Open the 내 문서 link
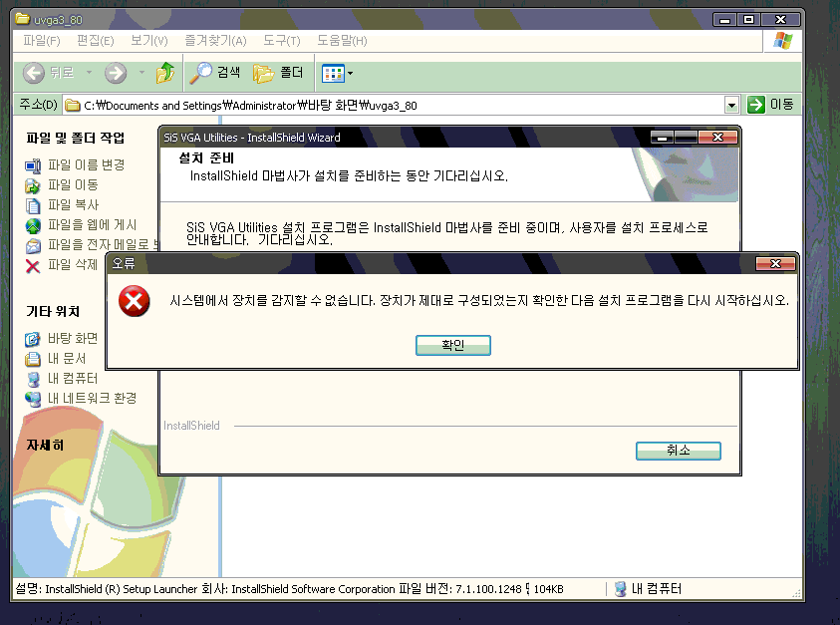Viewport: 840px width, 625px height. (67, 358)
